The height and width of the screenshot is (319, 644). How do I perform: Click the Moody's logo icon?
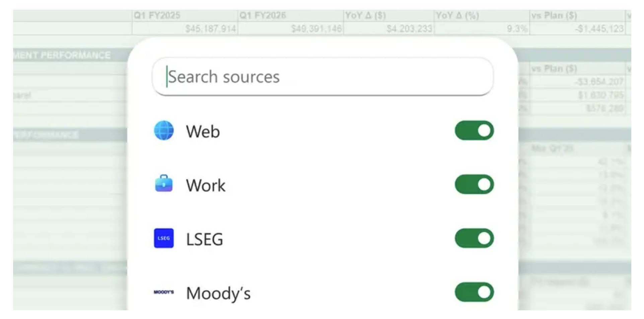(x=164, y=292)
